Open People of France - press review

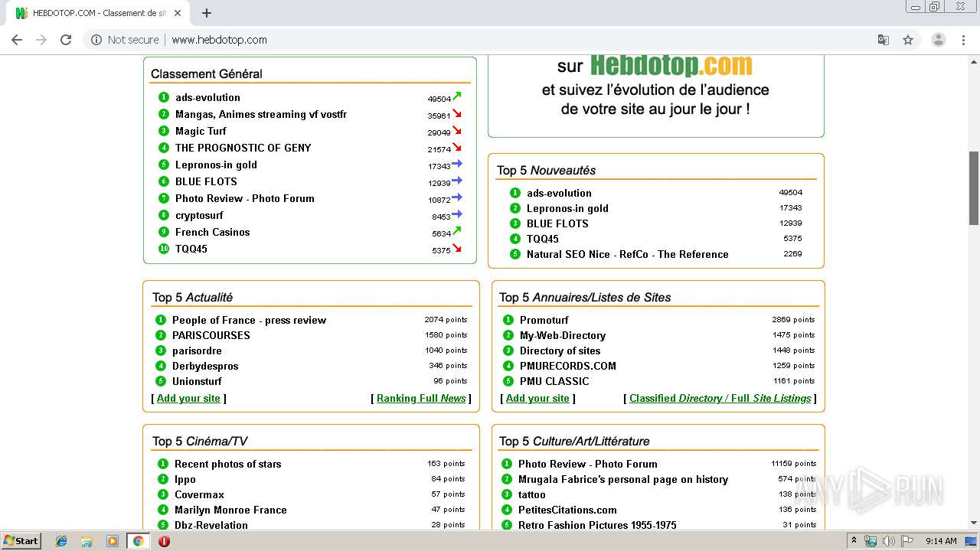249,320
